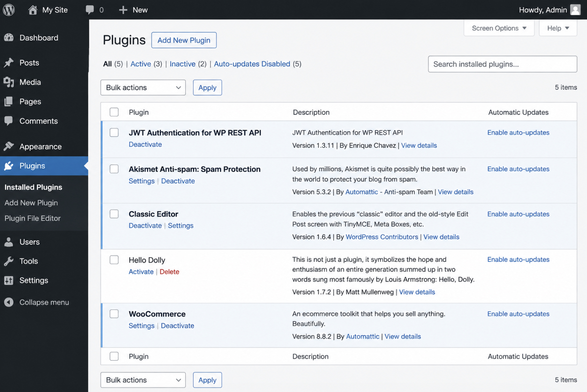
Task: Show All plugins filter
Action: point(107,64)
